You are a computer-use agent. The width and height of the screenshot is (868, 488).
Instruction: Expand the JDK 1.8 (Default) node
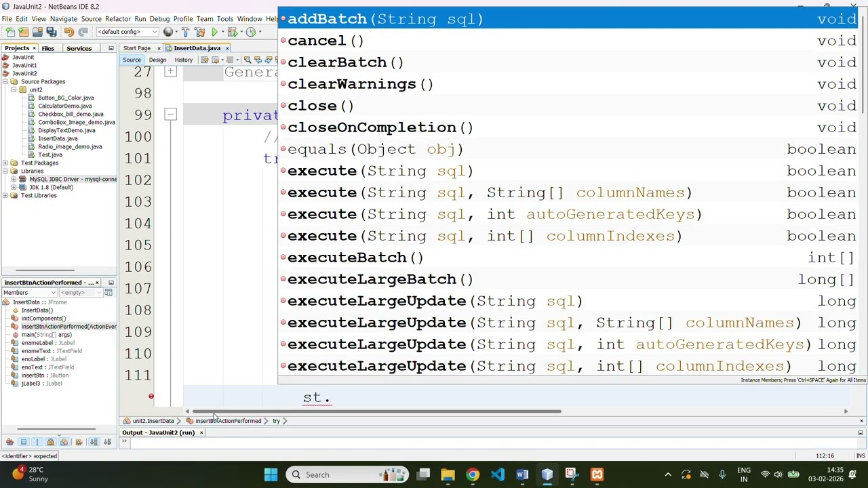click(14, 187)
